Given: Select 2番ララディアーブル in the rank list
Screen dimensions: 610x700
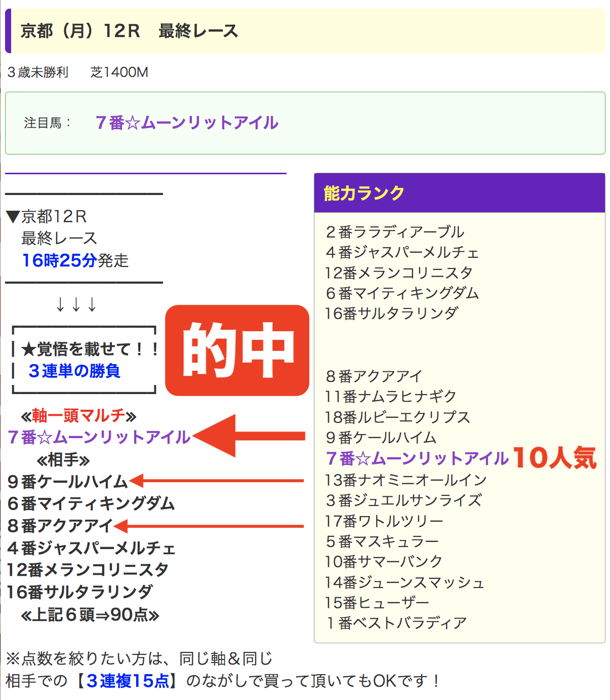Looking at the screenshot, I should (x=395, y=232).
